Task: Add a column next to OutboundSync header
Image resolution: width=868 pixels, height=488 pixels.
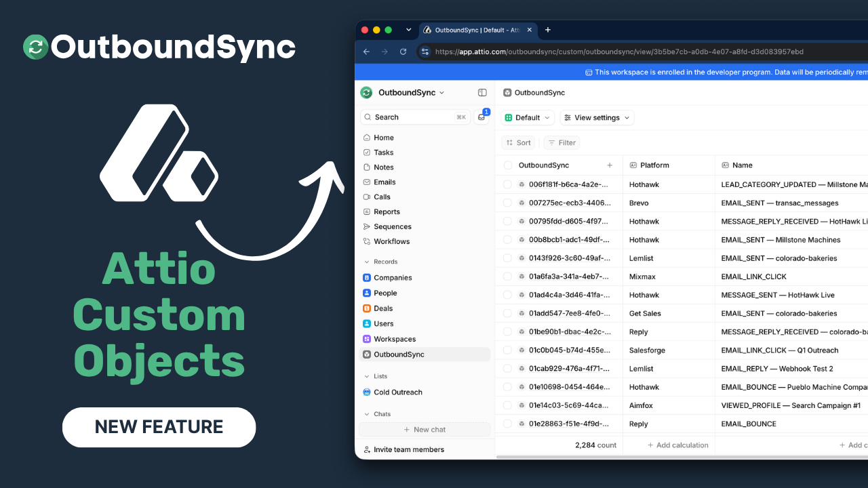Action: (610, 165)
